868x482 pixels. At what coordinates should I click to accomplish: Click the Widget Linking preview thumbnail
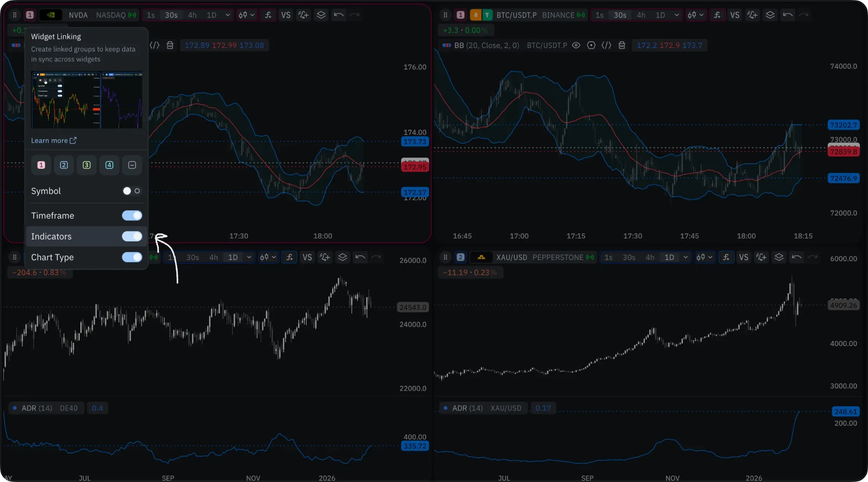(x=87, y=100)
